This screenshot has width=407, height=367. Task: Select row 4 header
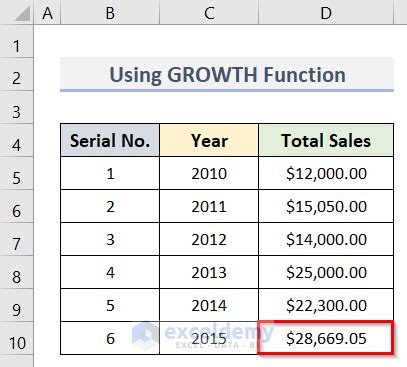coord(17,140)
